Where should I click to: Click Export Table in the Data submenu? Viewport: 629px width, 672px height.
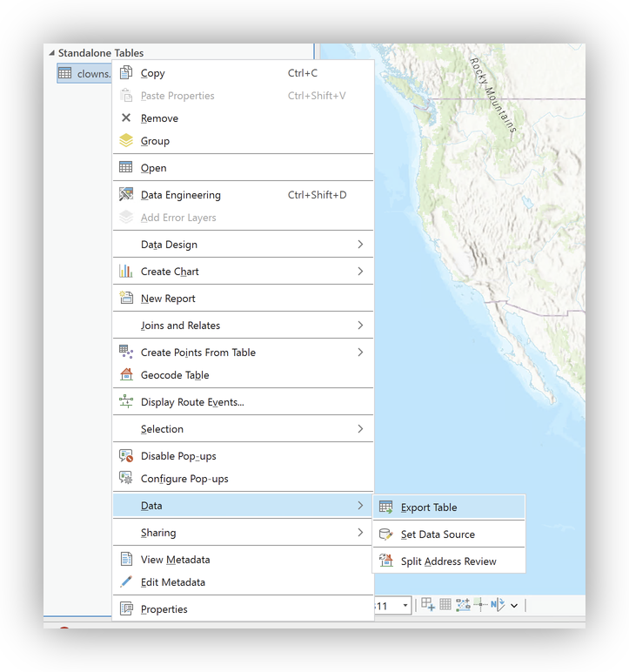[428, 507]
